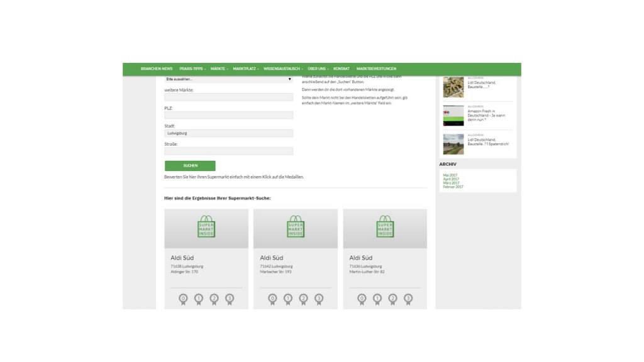
Task: Go to Branchen-News in the navigation
Action: (157, 69)
